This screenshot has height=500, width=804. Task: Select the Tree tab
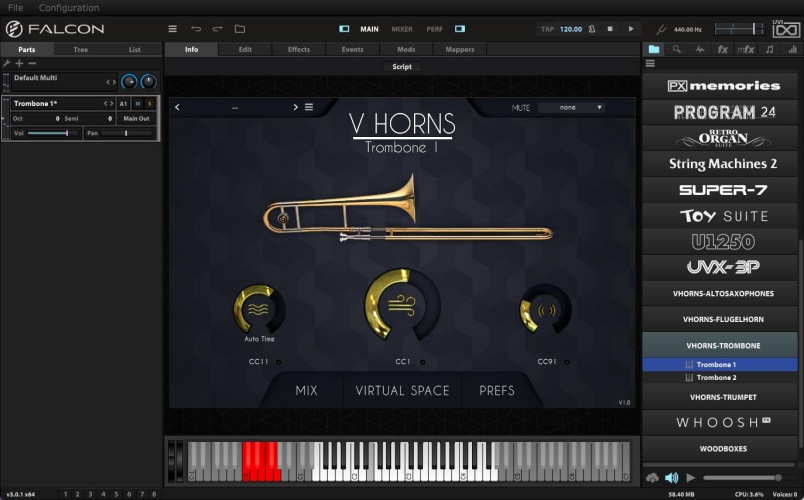(x=81, y=49)
